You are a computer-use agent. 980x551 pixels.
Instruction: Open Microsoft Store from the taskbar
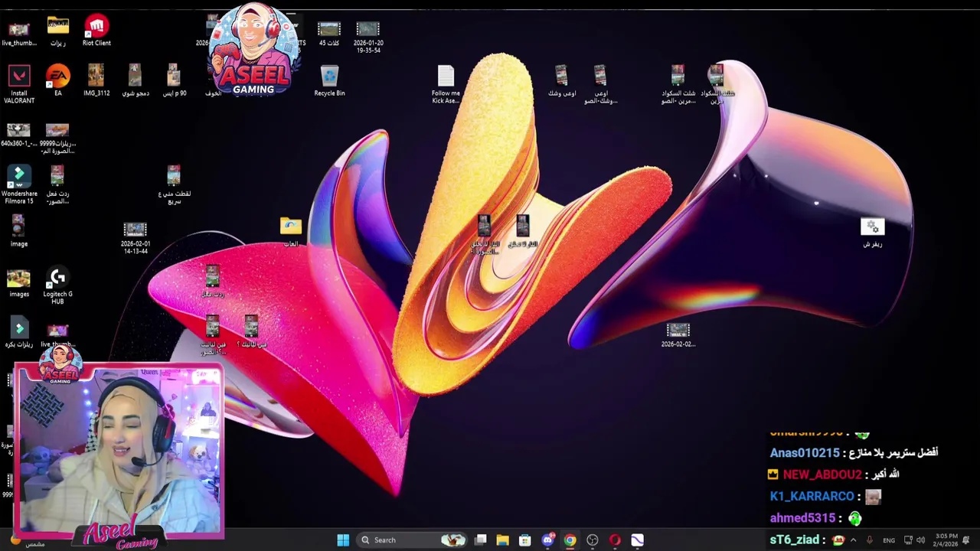point(524,540)
